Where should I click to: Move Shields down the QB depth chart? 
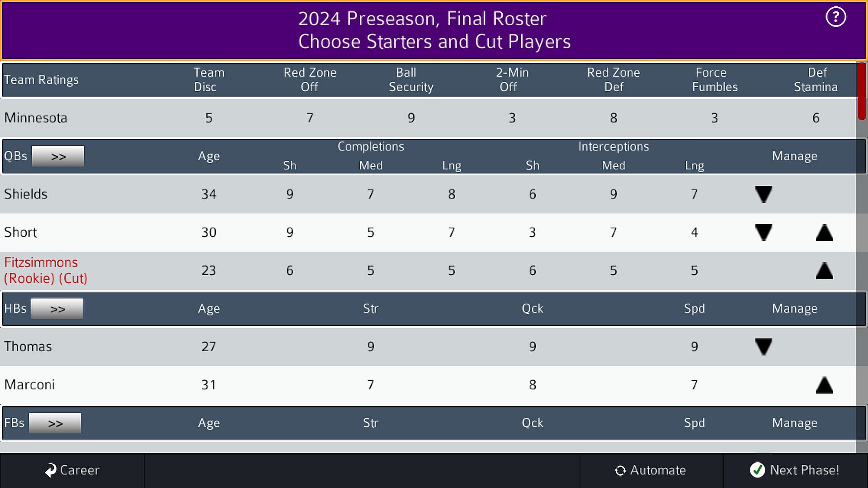[x=764, y=194]
